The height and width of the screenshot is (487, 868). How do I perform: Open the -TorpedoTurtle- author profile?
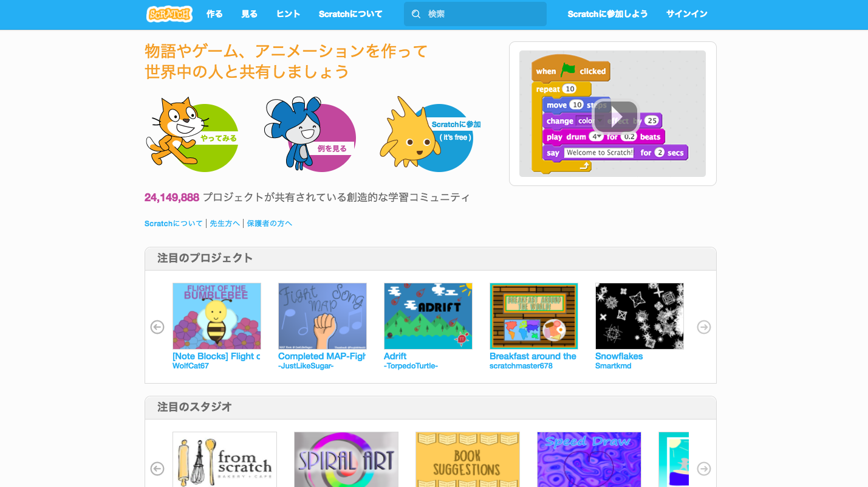(x=411, y=366)
